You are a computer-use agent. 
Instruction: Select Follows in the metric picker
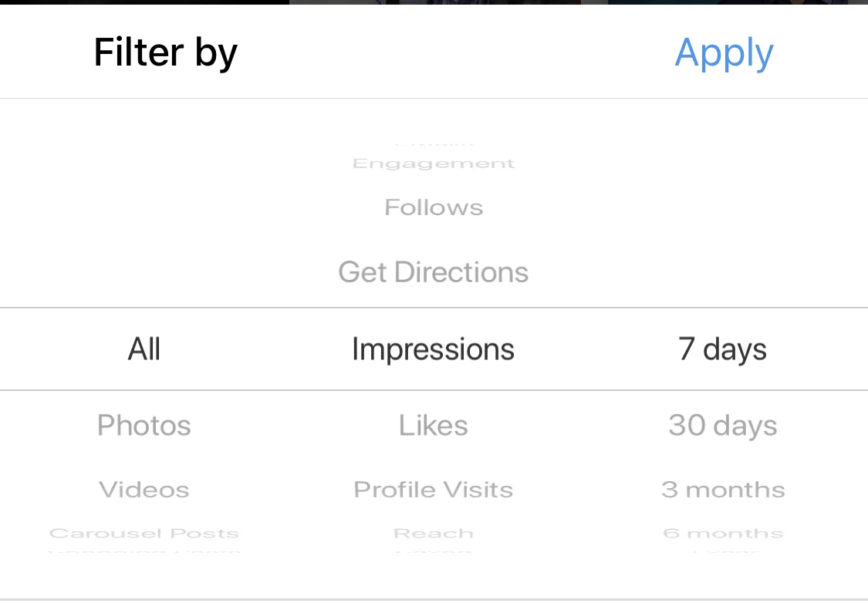(x=434, y=207)
